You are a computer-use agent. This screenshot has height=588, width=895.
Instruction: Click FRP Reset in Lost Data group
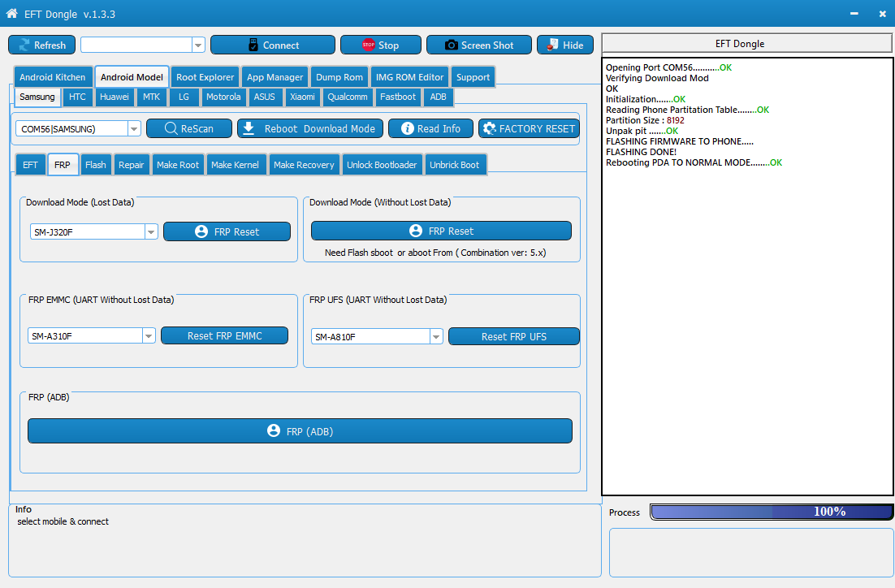pos(227,231)
